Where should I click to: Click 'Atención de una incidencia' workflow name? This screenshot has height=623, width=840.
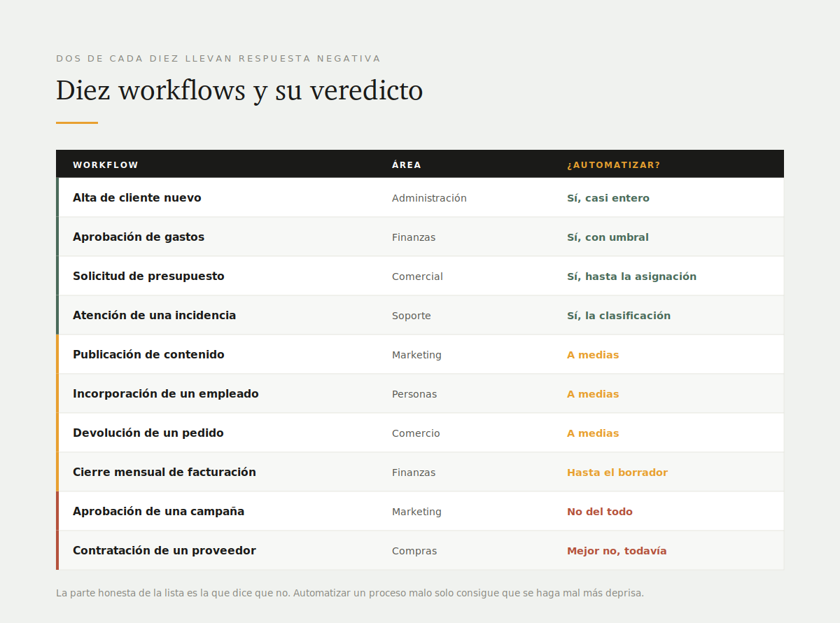(x=155, y=316)
